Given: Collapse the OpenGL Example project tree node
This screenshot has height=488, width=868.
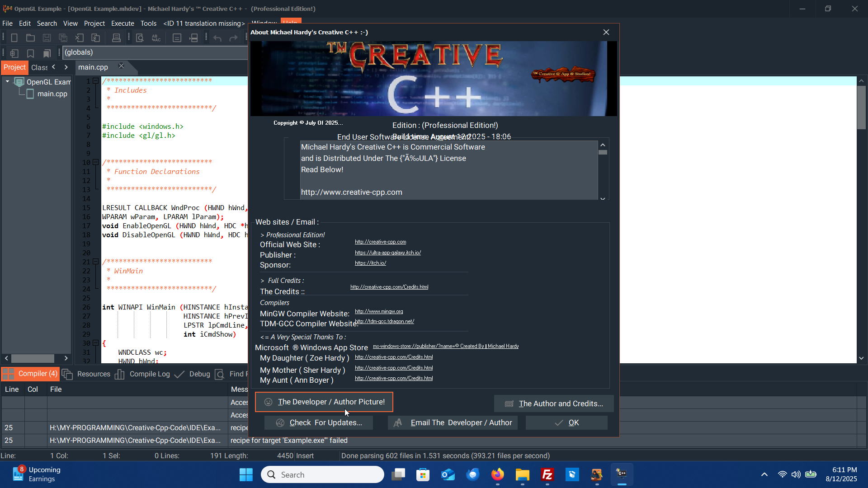Looking at the screenshot, I should point(8,82).
